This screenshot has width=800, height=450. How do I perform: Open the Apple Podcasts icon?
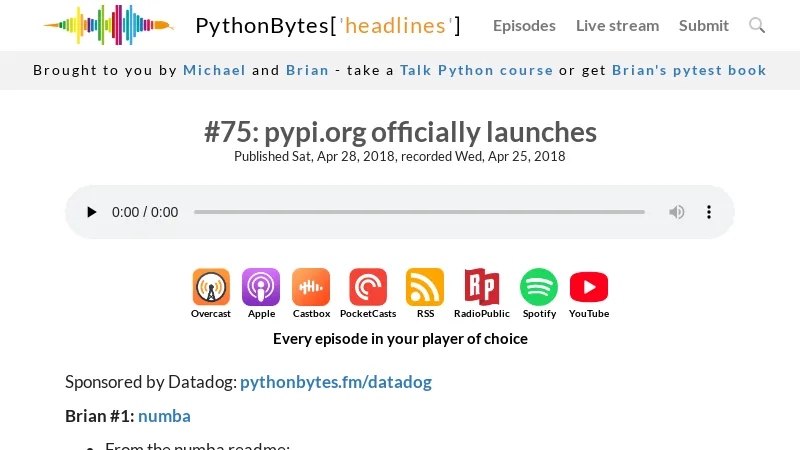261,288
